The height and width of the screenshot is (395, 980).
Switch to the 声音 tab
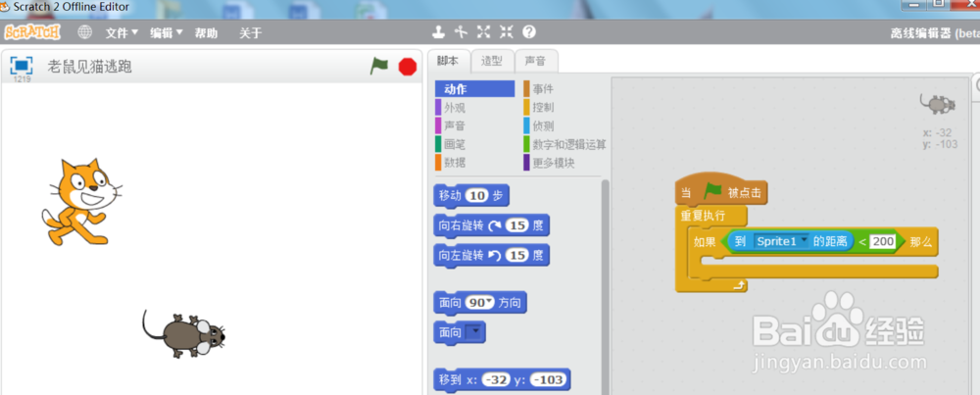535,61
